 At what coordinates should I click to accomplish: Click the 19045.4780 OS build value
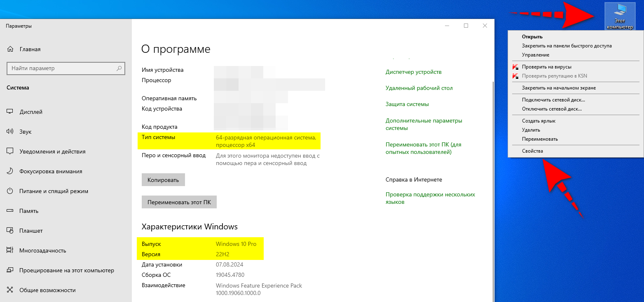[x=230, y=275]
